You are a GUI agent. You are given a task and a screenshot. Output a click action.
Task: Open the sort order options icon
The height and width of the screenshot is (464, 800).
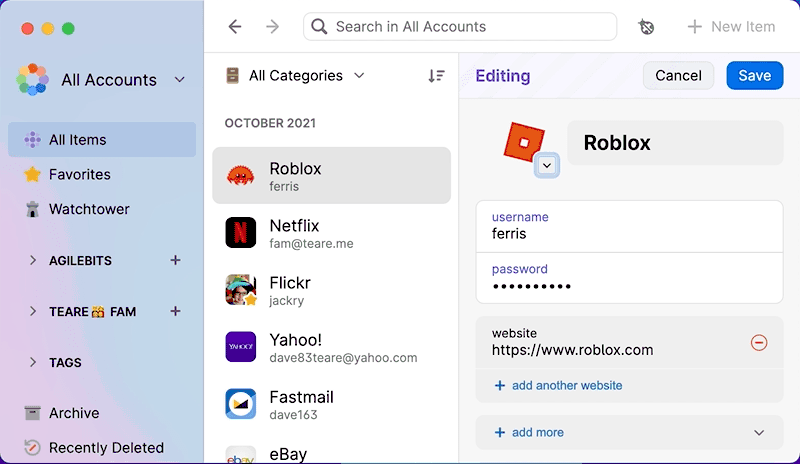click(436, 76)
